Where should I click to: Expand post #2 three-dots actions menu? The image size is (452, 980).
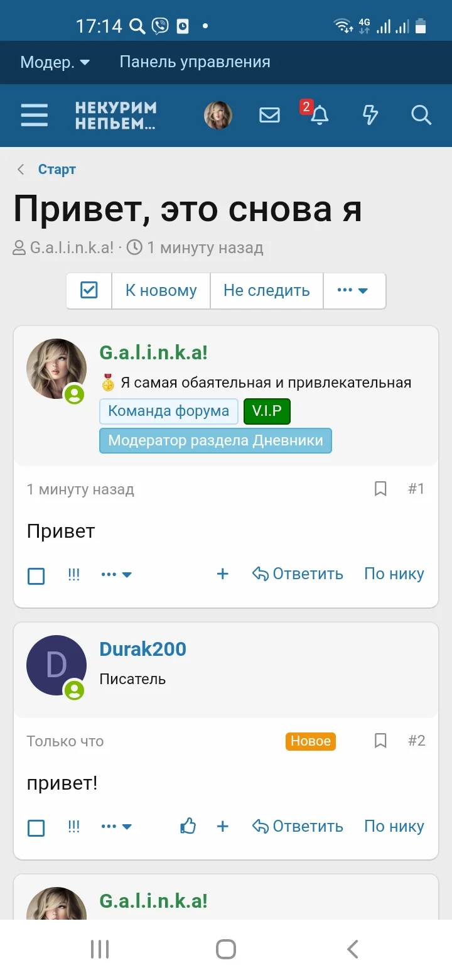(116, 827)
